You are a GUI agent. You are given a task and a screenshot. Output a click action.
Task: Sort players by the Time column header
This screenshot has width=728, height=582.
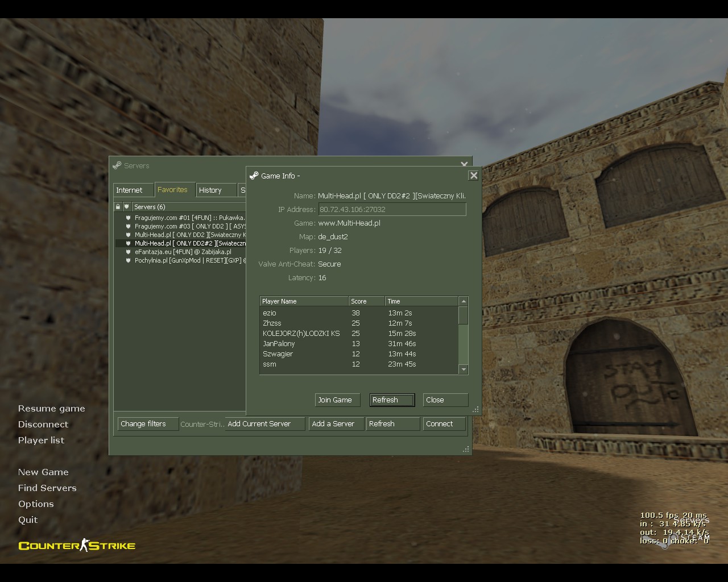421,301
